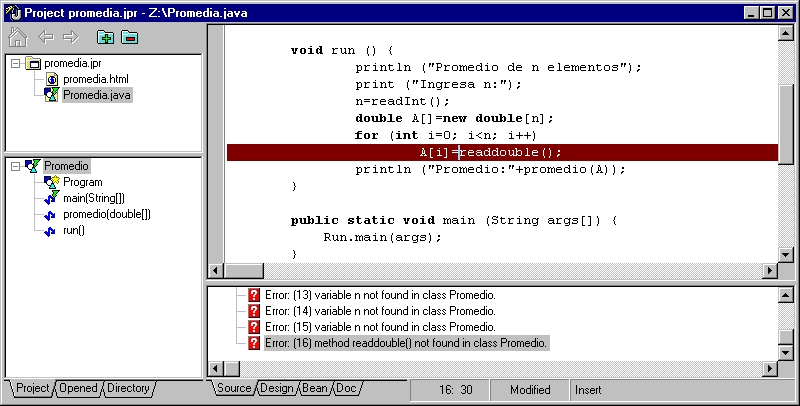Select promedia.html file in project tree
Image resolution: width=800 pixels, height=406 pixels.
point(95,79)
